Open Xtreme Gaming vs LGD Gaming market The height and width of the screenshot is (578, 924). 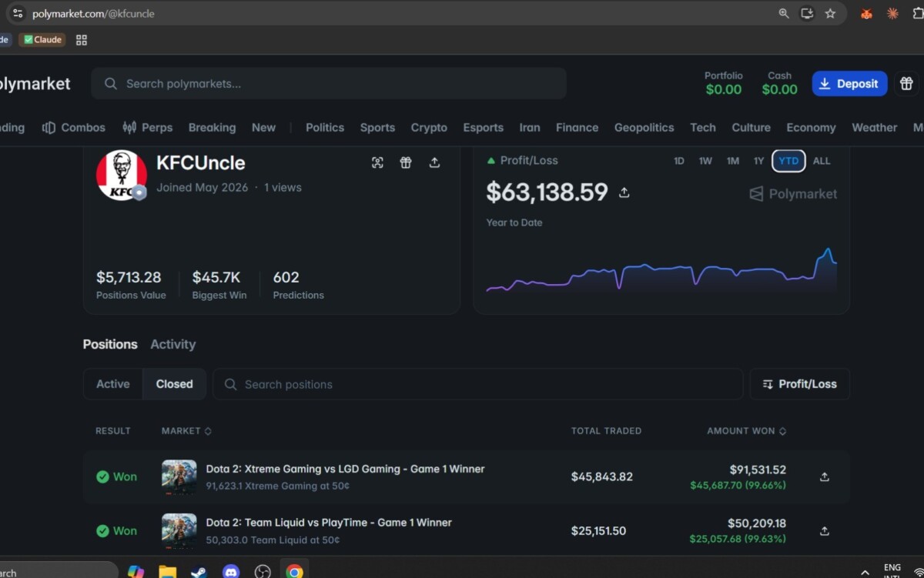345,469
